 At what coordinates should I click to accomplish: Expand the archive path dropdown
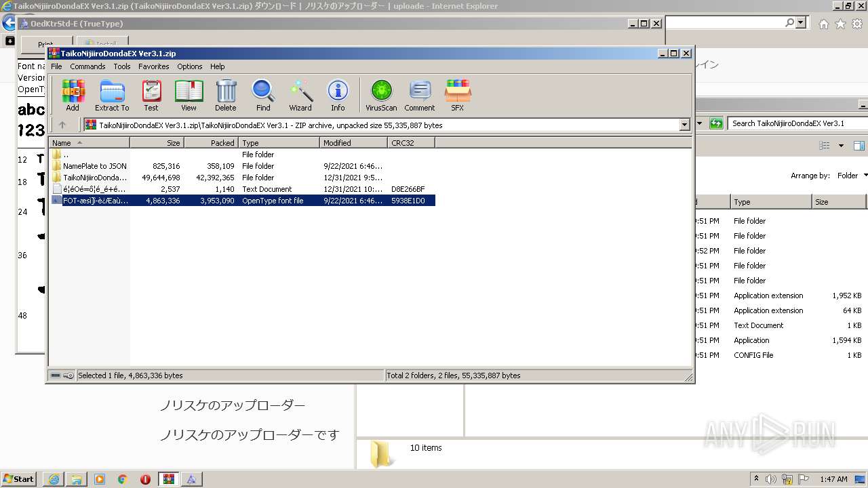coord(684,125)
